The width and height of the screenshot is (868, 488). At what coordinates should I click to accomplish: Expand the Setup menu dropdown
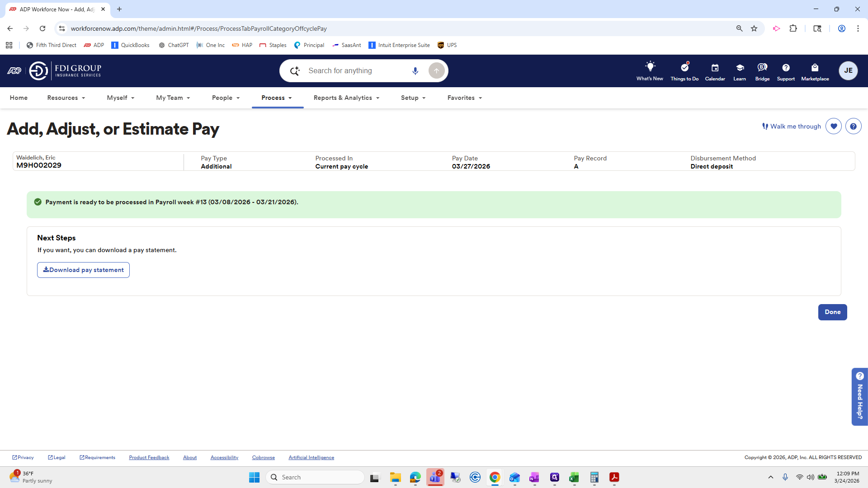pyautogui.click(x=413, y=98)
